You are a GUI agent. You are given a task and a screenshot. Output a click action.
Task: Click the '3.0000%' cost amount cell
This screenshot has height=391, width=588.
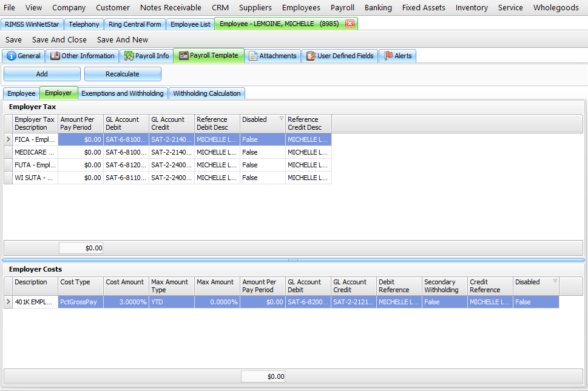[126, 302]
